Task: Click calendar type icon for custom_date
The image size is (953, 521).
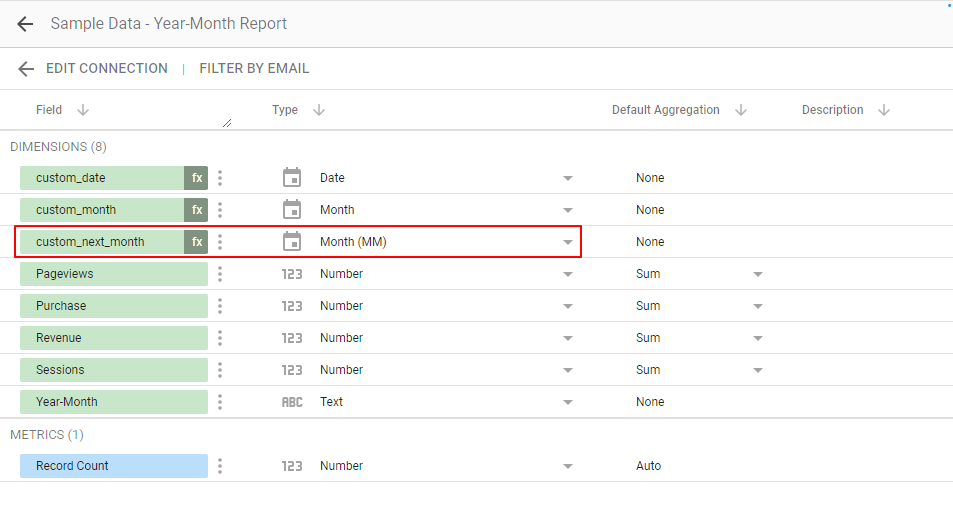Action: pyautogui.click(x=292, y=178)
